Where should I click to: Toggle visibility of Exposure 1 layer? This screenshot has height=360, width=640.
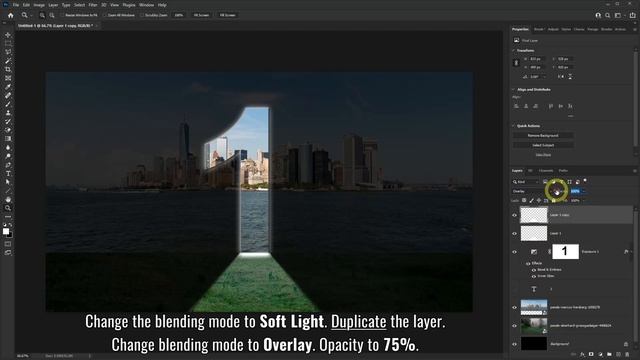point(515,252)
